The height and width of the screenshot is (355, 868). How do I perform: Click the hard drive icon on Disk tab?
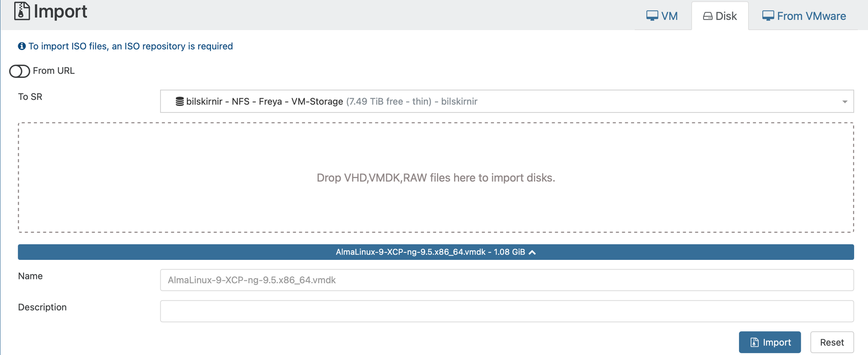click(x=707, y=17)
